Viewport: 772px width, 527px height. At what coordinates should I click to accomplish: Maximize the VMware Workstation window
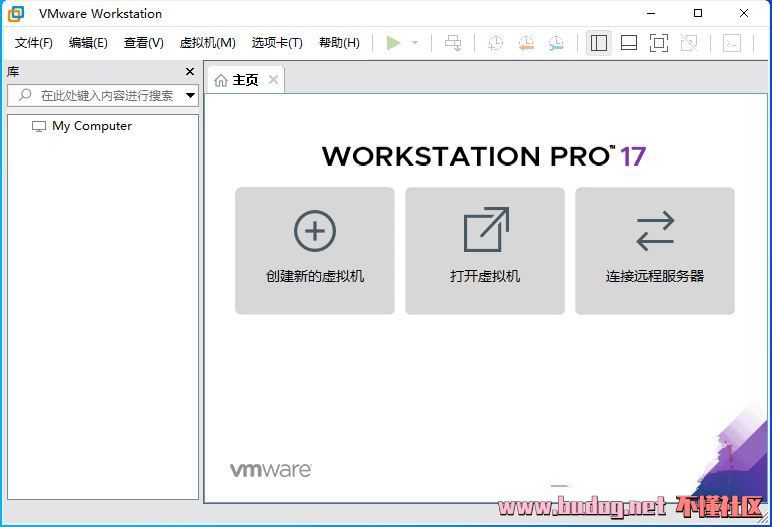pos(698,13)
